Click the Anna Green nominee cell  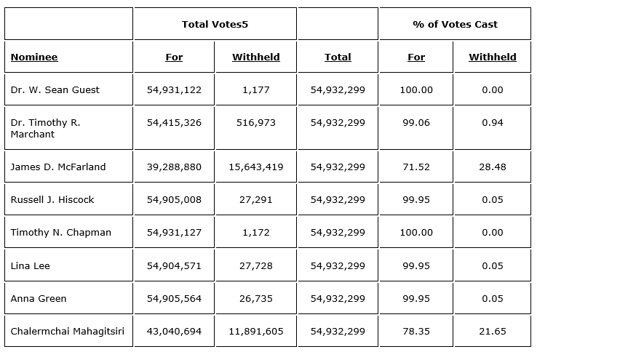[39, 298]
